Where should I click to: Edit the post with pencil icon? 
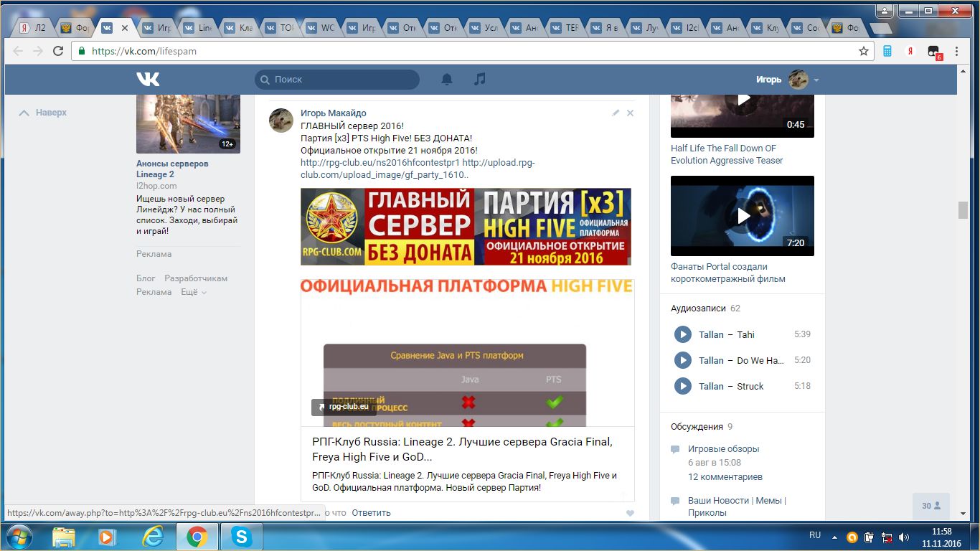coord(616,113)
